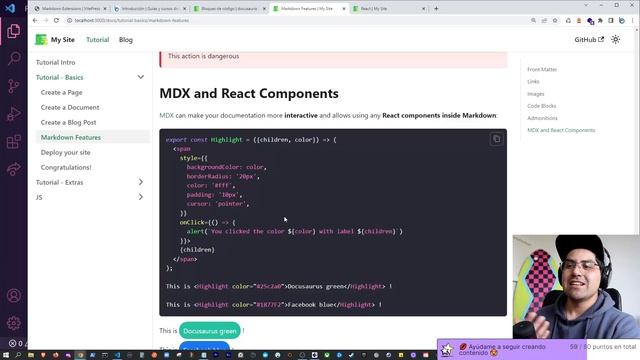Viewport: 640px width, 360px height.
Task: Open VS Code Run and Debug icon
Action: pyautogui.click(x=13, y=114)
